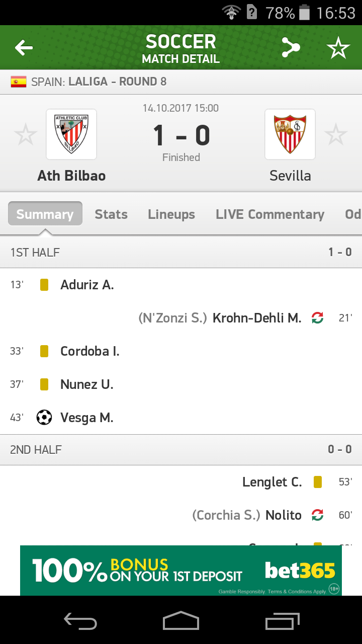Select the Summary tab
362x644 pixels.
click(x=45, y=214)
